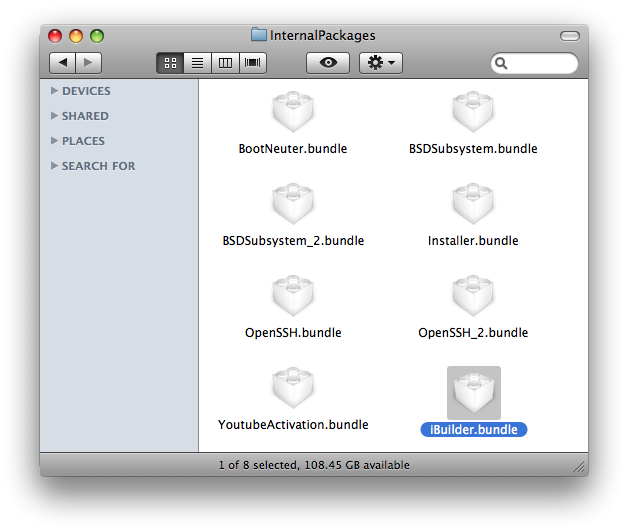
Task: Minimize the window with yellow button
Action: [x=76, y=36]
